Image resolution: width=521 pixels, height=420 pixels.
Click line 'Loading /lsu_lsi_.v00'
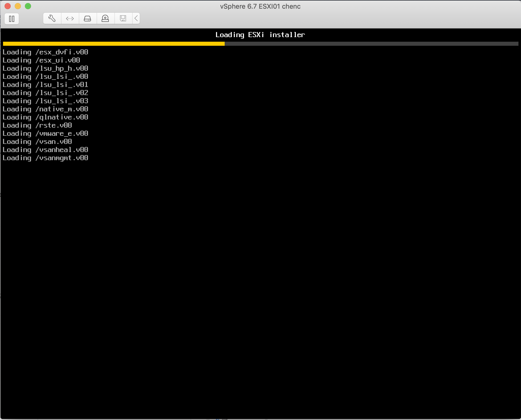(x=45, y=77)
